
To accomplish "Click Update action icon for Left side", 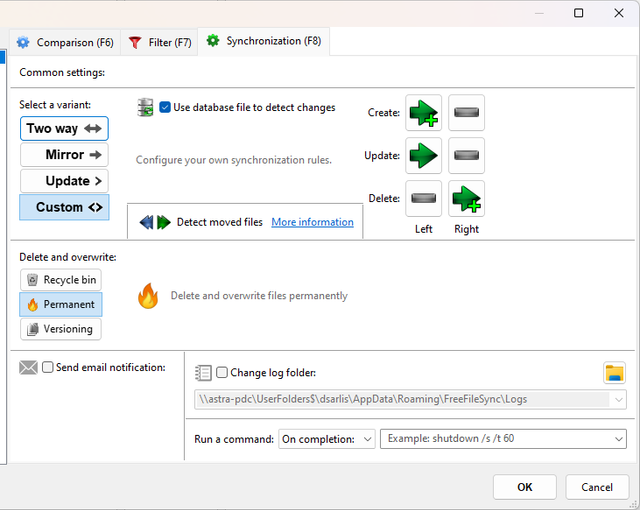I will 423,155.
